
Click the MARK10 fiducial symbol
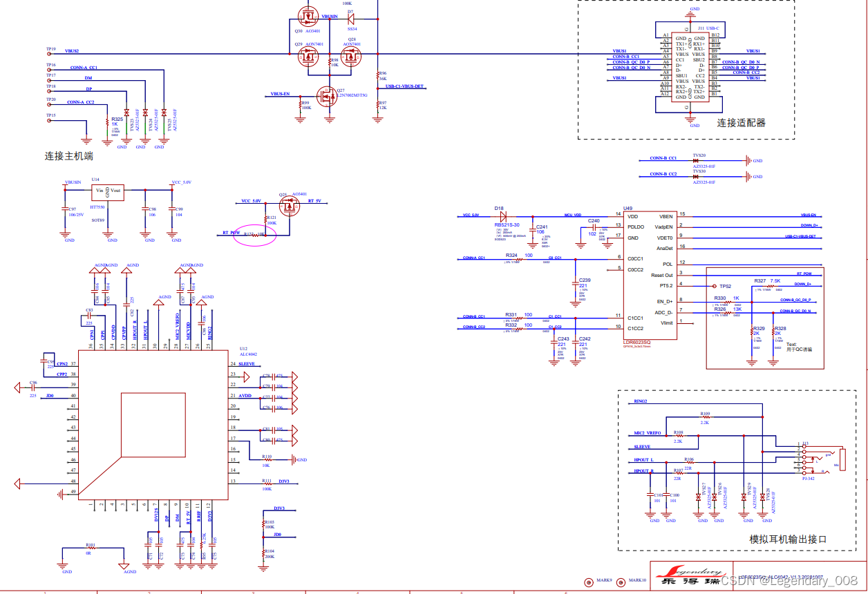(x=620, y=582)
